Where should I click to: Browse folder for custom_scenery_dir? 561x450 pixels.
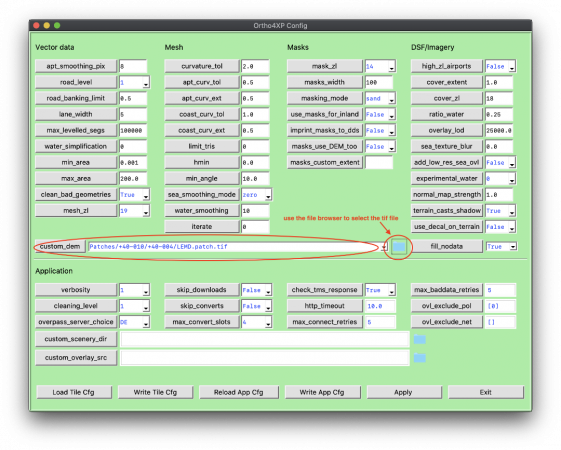[x=420, y=339]
